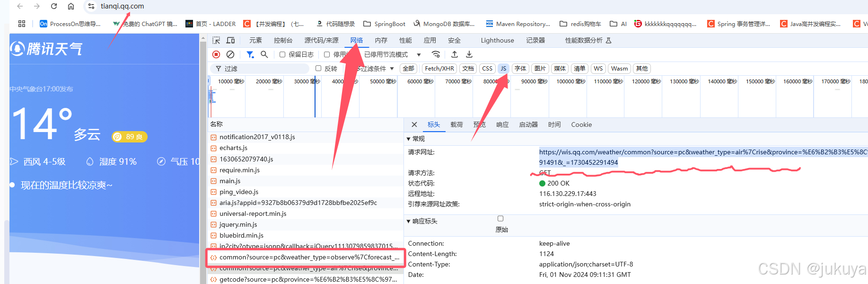The image size is (868, 284).
Task: Open the Cookie tab in request details
Action: click(x=581, y=124)
